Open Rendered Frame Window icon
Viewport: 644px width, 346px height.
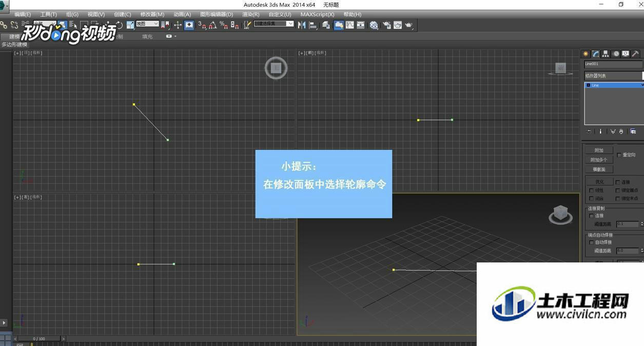(398, 25)
